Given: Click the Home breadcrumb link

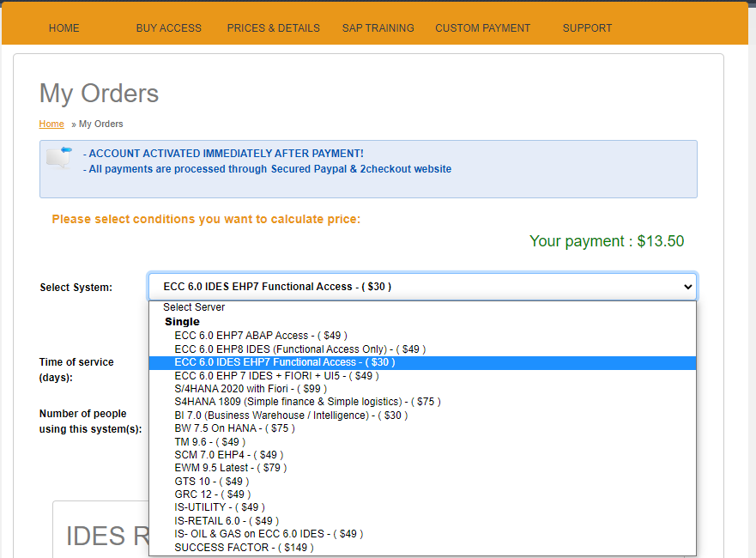Looking at the screenshot, I should pyautogui.click(x=51, y=124).
